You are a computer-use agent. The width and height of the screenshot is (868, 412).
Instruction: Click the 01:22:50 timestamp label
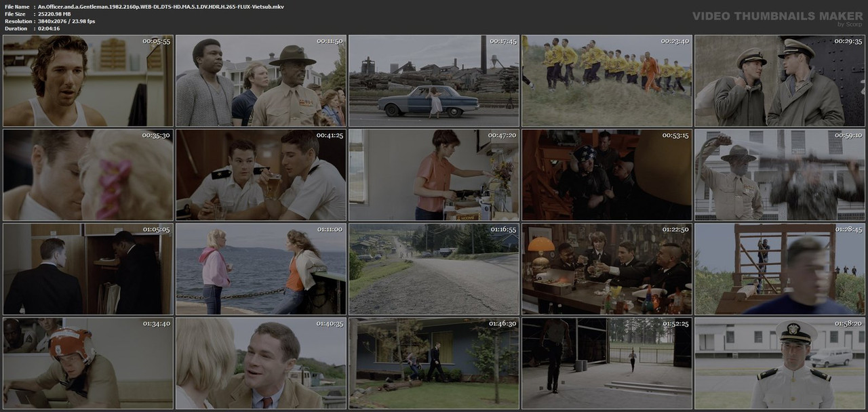(675, 230)
